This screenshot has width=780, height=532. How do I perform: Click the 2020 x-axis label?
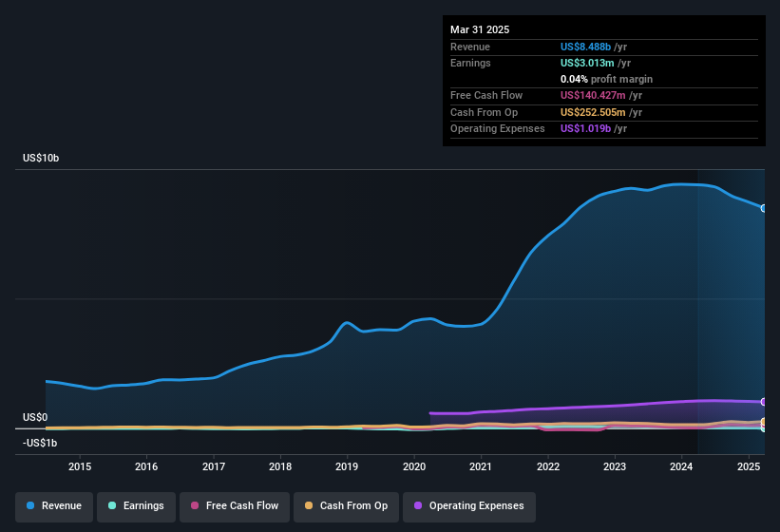(414, 466)
